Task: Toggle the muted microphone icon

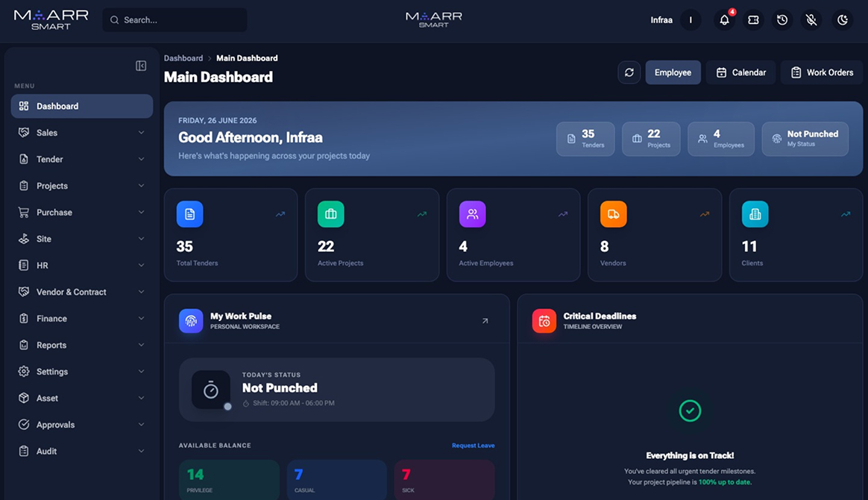Action: [x=811, y=20]
